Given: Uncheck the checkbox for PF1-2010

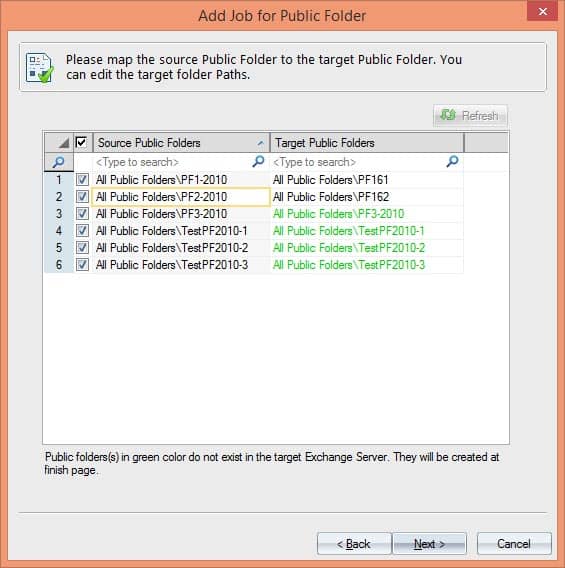Looking at the screenshot, I should 82,179.
